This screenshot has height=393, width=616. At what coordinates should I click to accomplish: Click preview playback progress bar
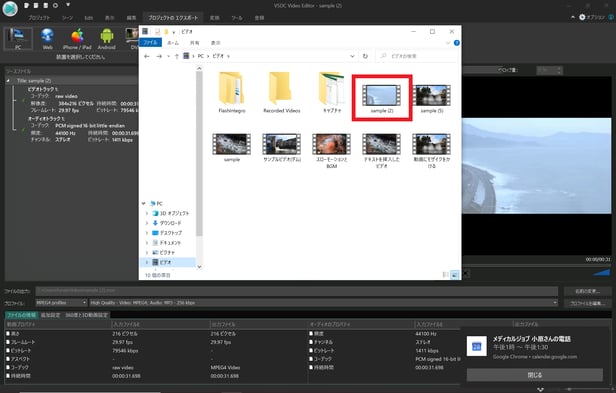pyautogui.click(x=537, y=265)
